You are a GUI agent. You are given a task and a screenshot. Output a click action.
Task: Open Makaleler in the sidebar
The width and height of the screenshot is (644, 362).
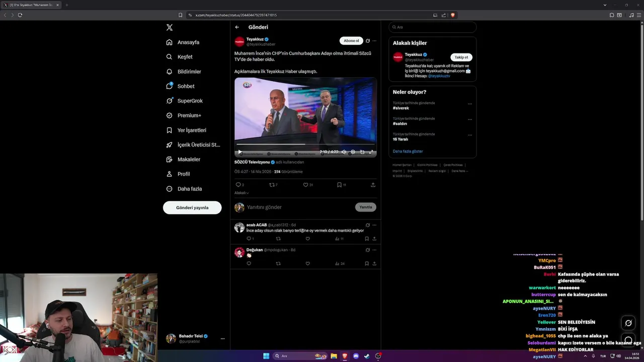pyautogui.click(x=183, y=159)
